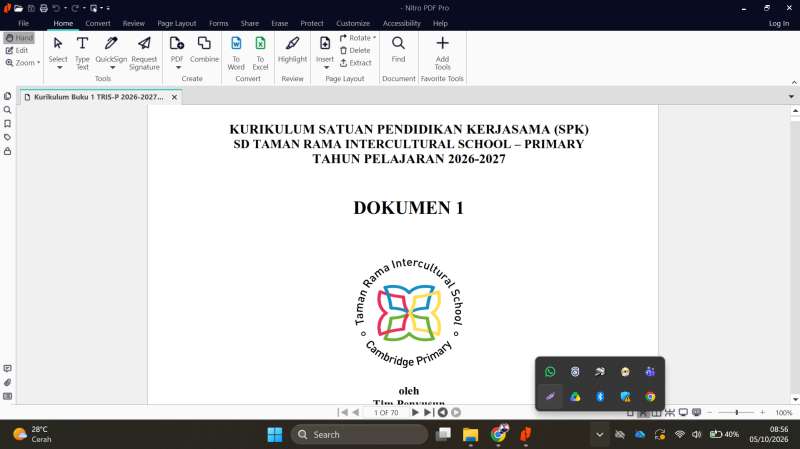Switch to the Review ribbon tab

click(134, 23)
